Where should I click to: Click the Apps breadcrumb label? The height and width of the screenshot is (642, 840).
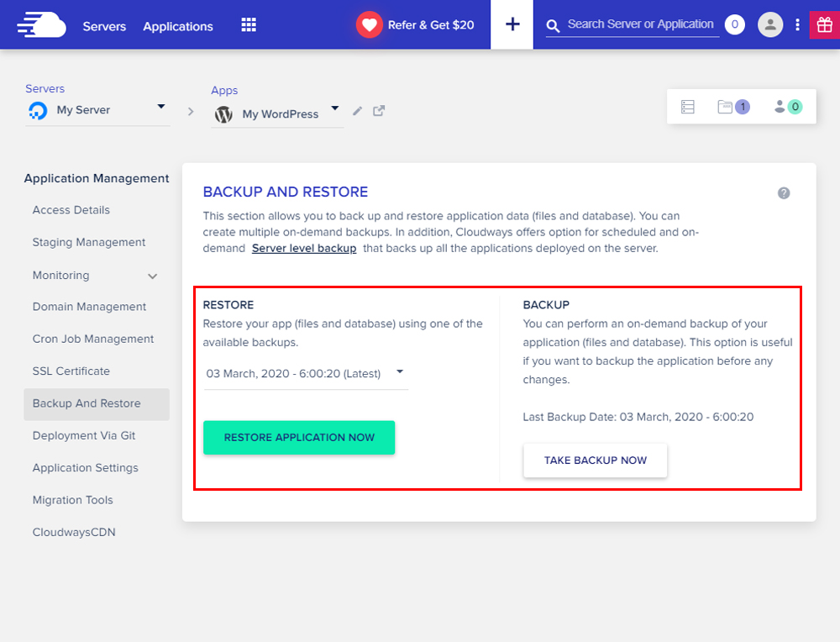(224, 91)
